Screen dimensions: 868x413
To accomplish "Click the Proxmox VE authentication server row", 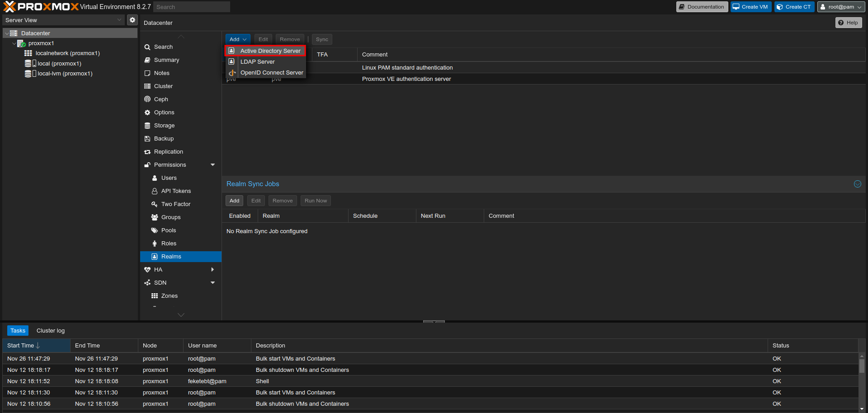I will pyautogui.click(x=544, y=79).
